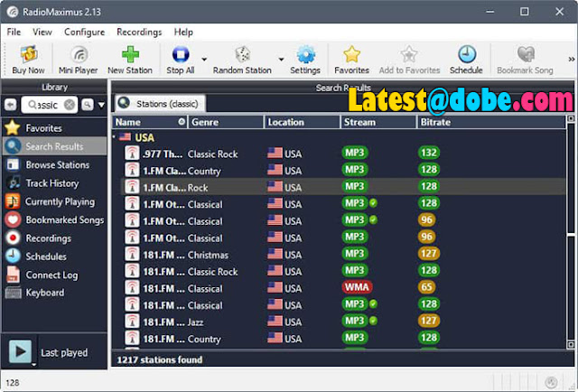This screenshot has height=392, width=578.
Task: Click the scroll up arrow in results
Action: pos(571,118)
